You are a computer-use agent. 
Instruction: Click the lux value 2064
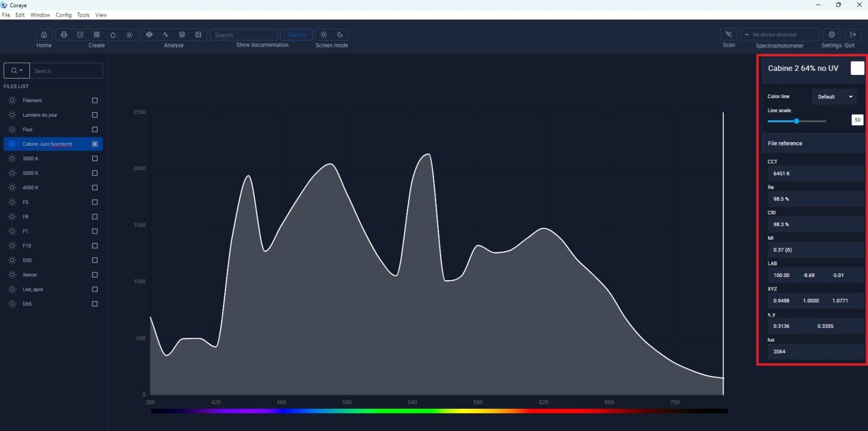tap(815, 351)
